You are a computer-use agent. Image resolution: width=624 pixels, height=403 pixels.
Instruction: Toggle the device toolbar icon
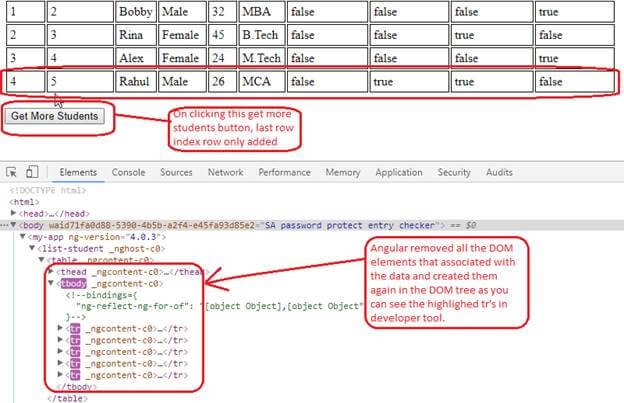click(x=32, y=172)
